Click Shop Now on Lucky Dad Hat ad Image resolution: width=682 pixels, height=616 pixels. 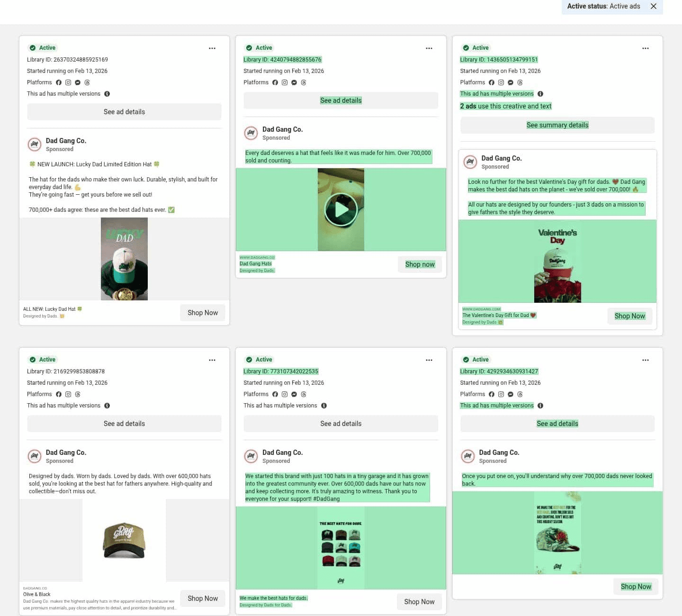[203, 313]
